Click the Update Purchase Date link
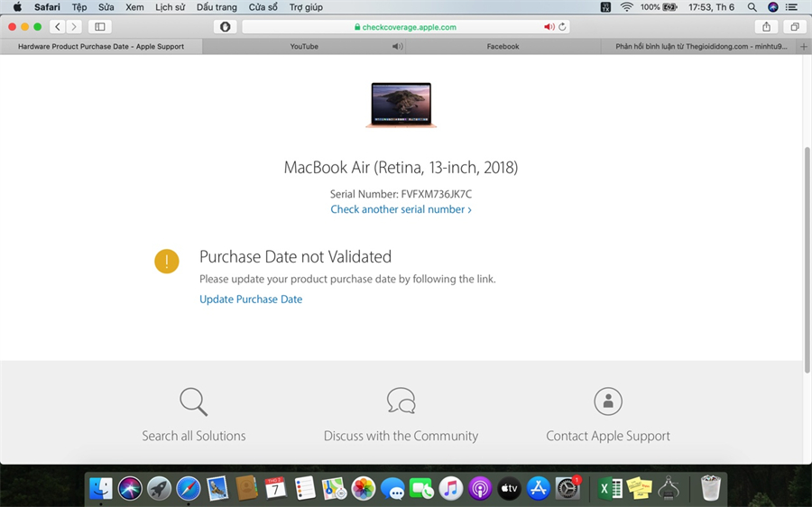 (251, 300)
